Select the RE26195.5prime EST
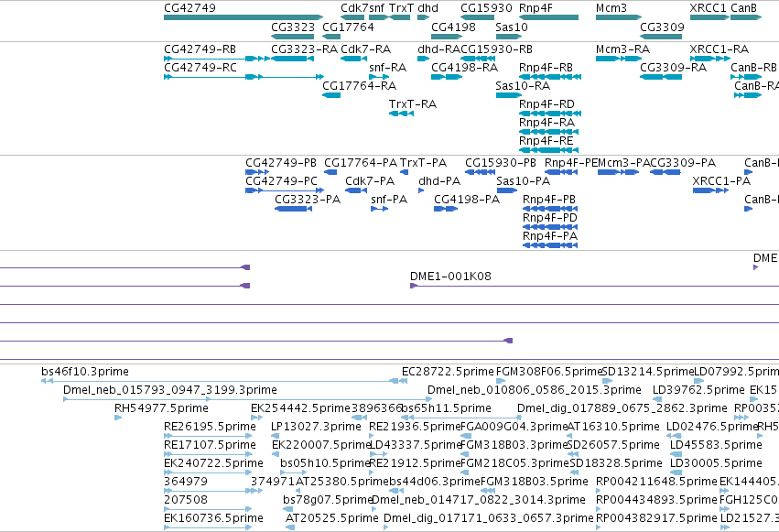 [208, 437]
